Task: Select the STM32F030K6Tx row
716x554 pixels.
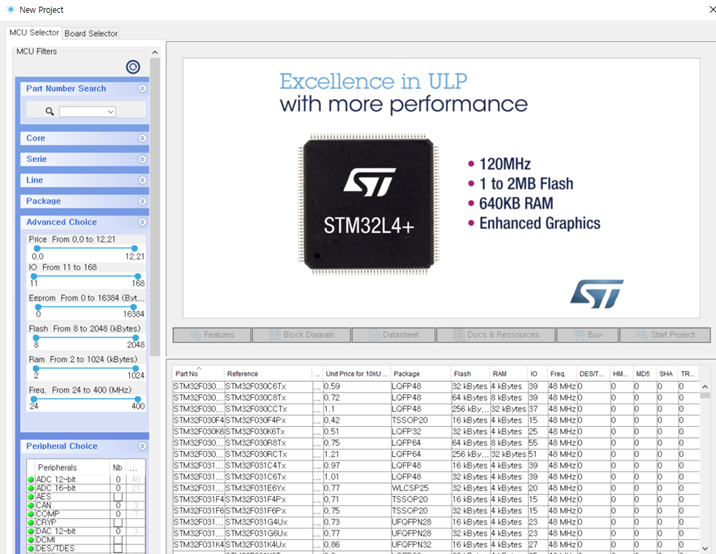Action: 436,432
